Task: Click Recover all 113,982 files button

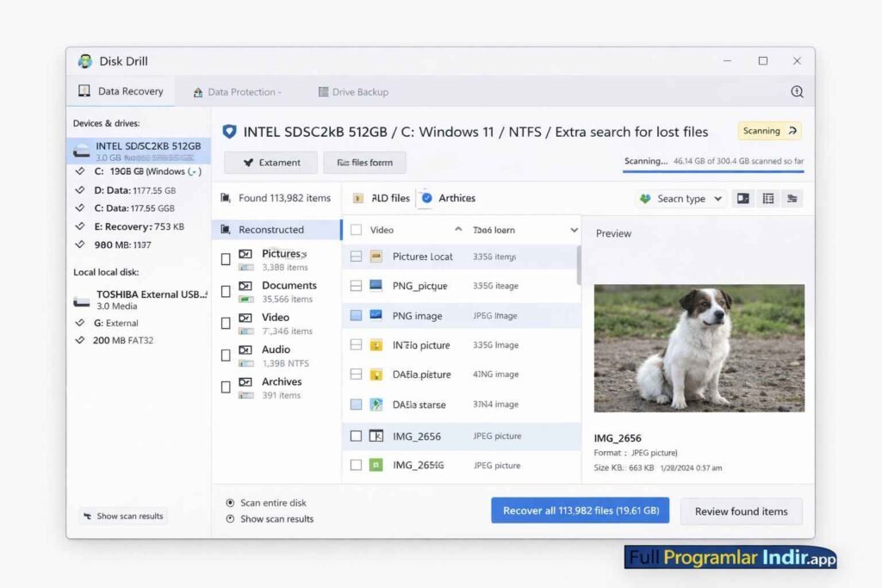Action: pos(581,511)
